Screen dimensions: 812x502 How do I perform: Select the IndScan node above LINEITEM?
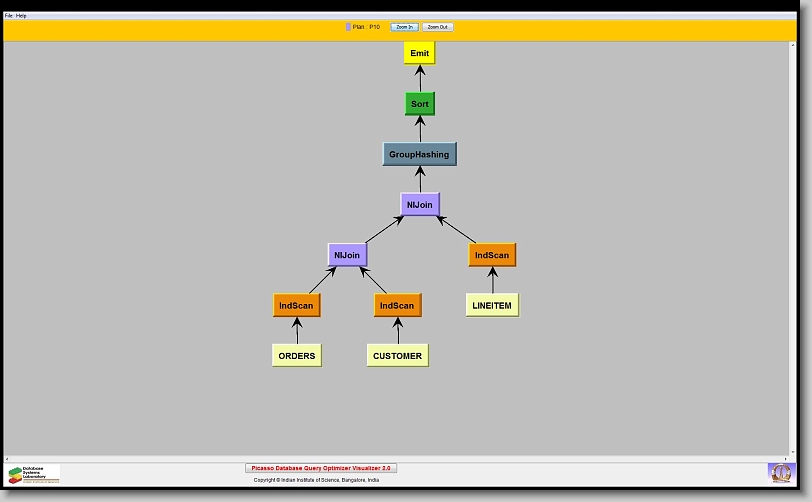492,255
